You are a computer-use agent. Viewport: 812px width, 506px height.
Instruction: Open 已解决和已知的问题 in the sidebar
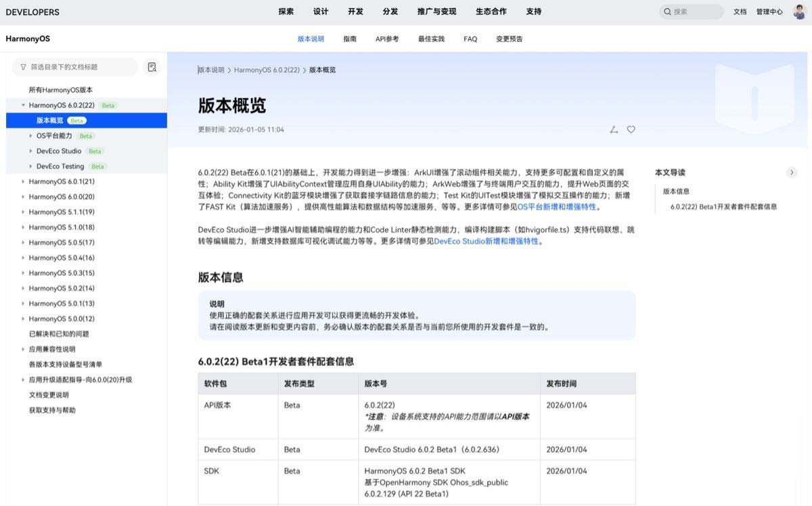(x=59, y=333)
